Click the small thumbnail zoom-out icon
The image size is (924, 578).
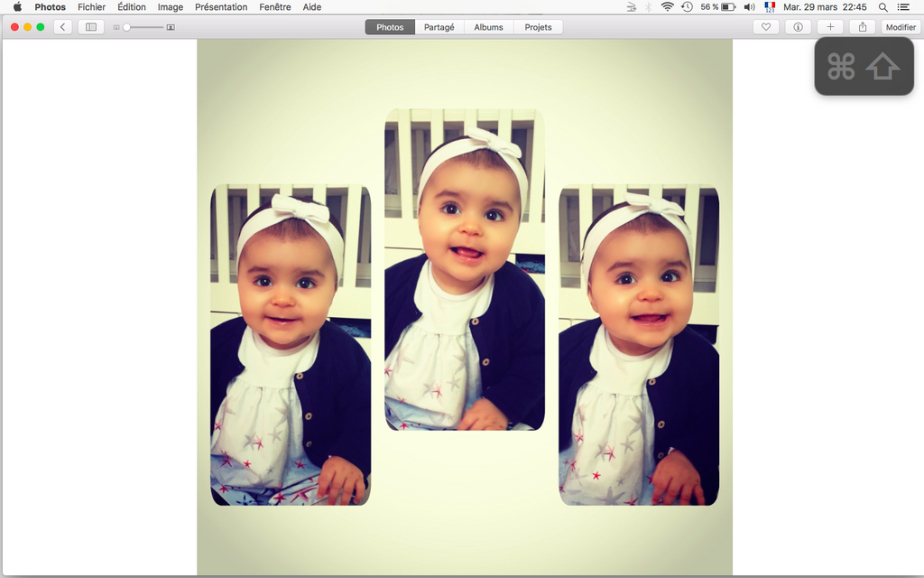[x=116, y=27]
